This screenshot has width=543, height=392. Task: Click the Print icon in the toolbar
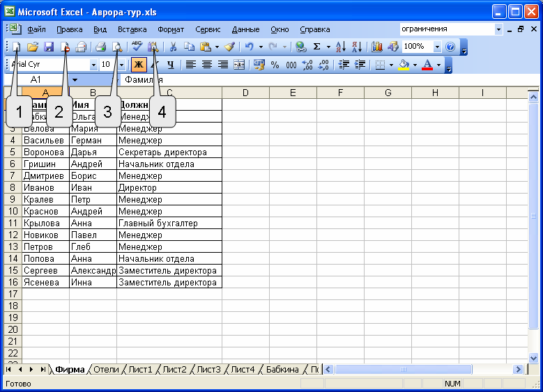click(x=100, y=47)
